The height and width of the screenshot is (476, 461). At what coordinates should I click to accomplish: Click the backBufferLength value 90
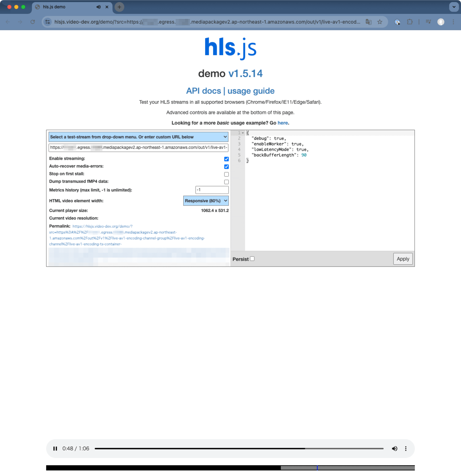coord(304,155)
